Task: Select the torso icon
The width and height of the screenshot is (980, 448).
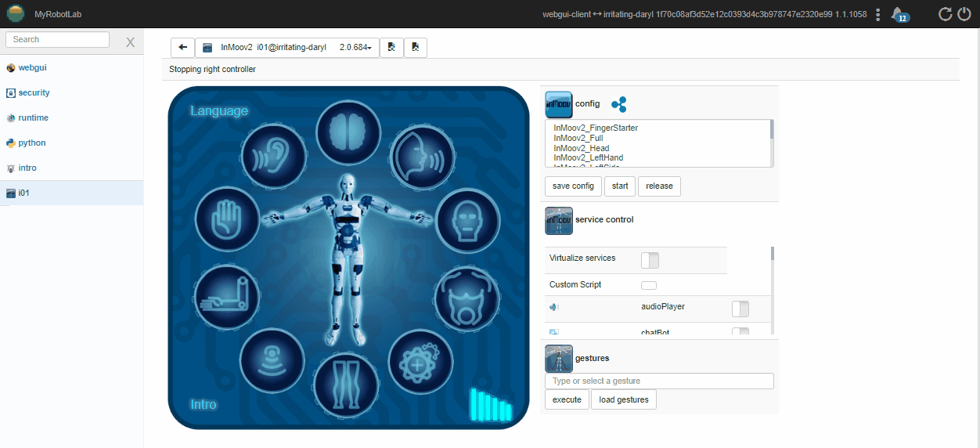Action: 467,298
